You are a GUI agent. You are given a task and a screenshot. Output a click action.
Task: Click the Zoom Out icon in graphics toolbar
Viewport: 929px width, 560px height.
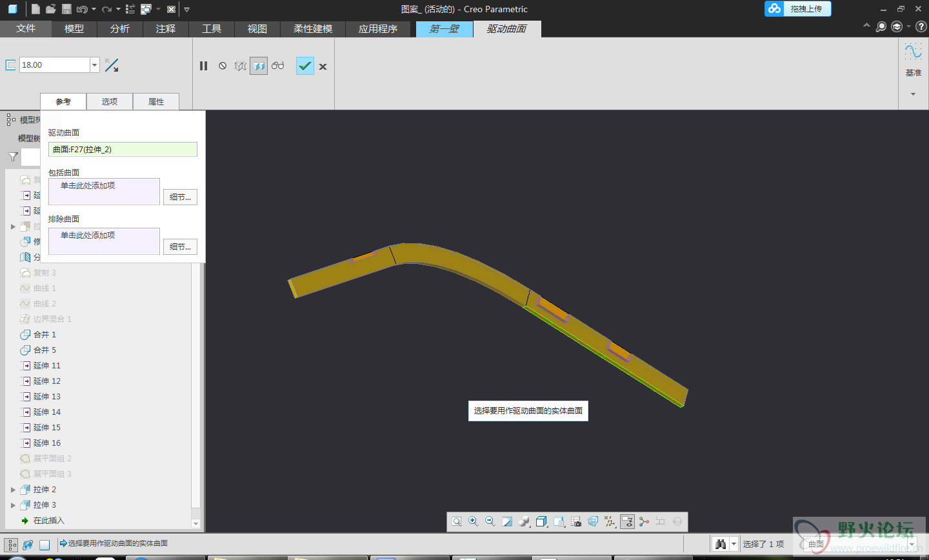pos(490,522)
